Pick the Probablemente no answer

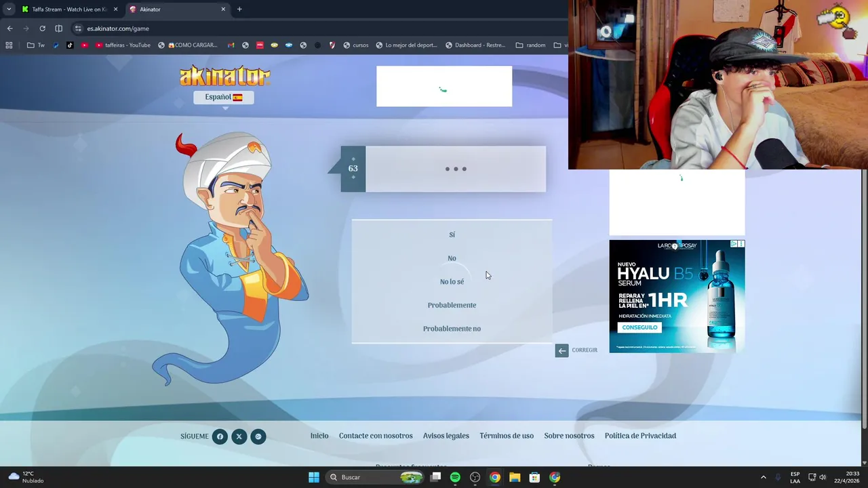coord(452,329)
